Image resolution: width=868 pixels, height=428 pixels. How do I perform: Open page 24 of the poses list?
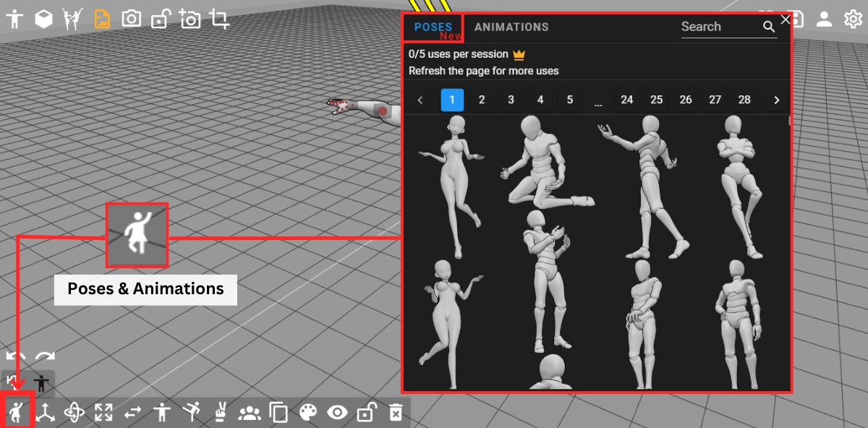(627, 100)
